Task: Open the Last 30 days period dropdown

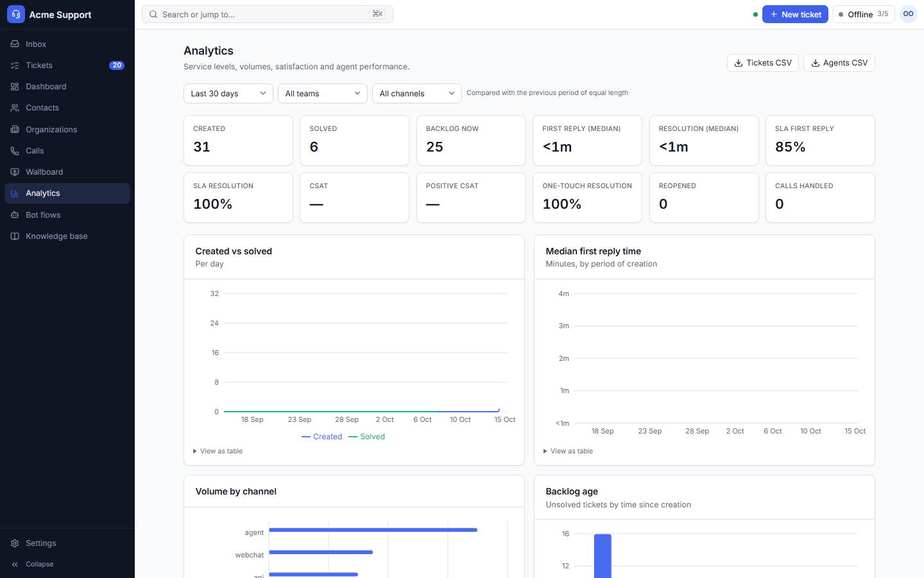Action: 228,93
